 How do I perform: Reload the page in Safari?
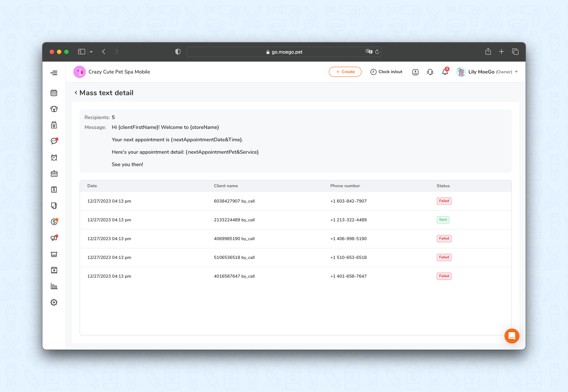point(377,52)
